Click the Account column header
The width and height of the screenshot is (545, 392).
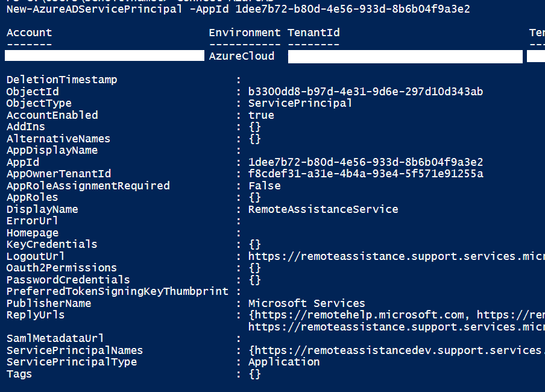(x=29, y=33)
